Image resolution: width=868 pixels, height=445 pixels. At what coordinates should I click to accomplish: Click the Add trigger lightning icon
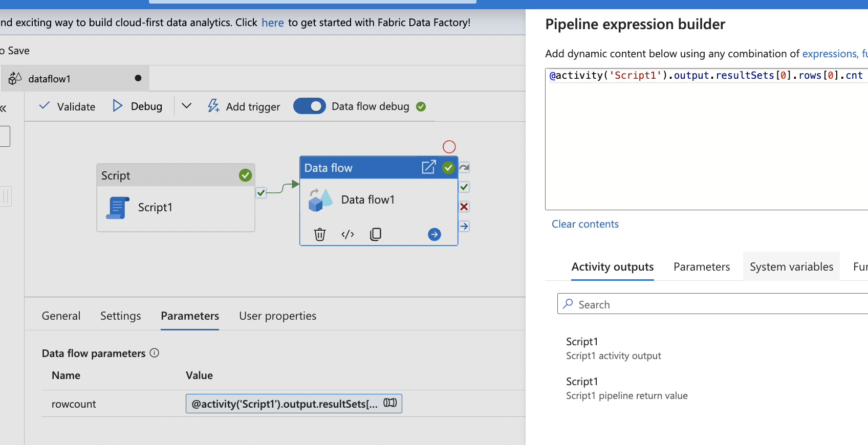tap(213, 106)
